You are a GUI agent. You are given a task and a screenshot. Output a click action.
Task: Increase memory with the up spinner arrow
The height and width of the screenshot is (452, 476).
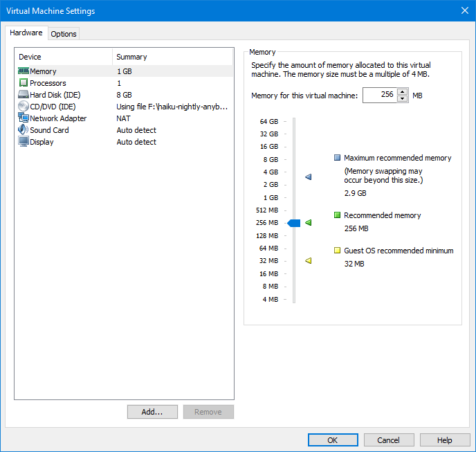tap(403, 92)
